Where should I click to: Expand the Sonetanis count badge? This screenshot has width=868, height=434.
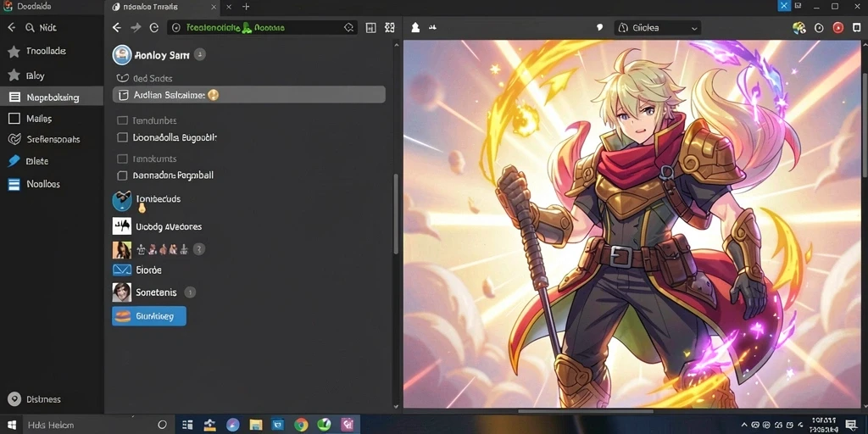point(190,292)
